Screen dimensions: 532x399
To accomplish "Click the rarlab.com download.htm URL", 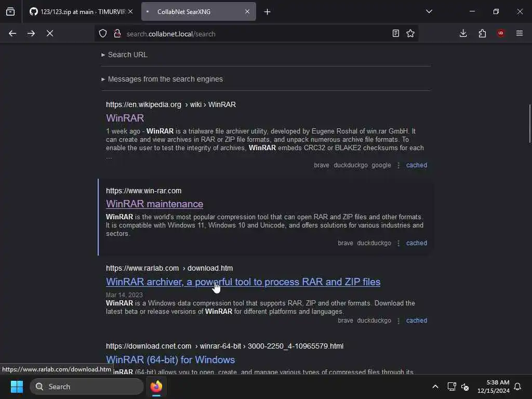I will pyautogui.click(x=169, y=268).
